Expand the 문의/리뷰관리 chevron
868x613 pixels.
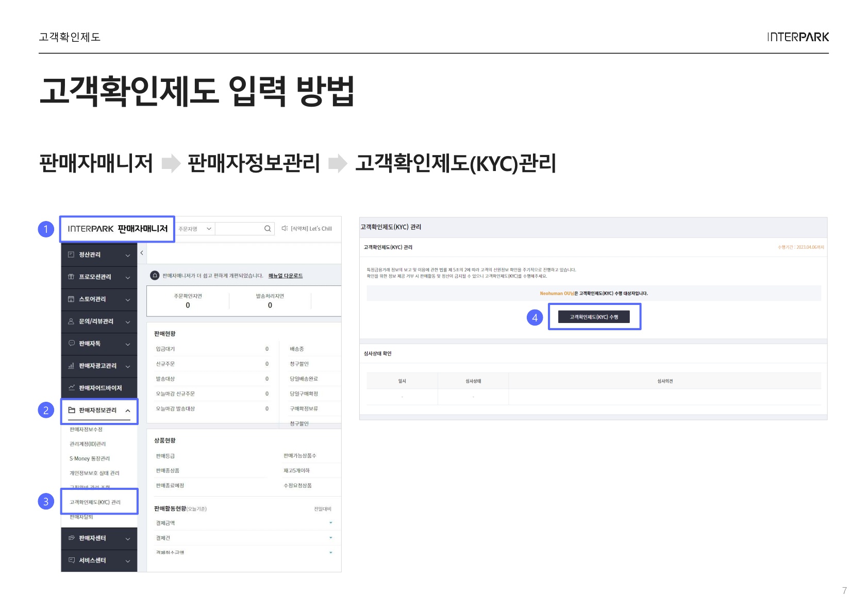128,322
